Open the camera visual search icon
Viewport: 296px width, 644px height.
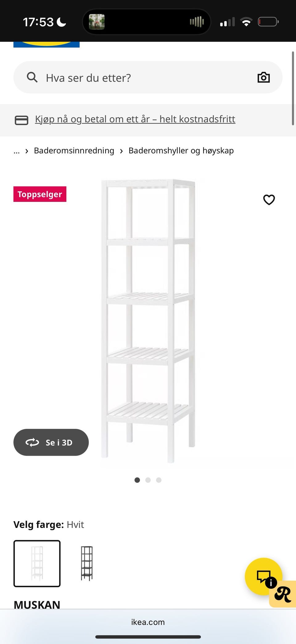pos(264,77)
